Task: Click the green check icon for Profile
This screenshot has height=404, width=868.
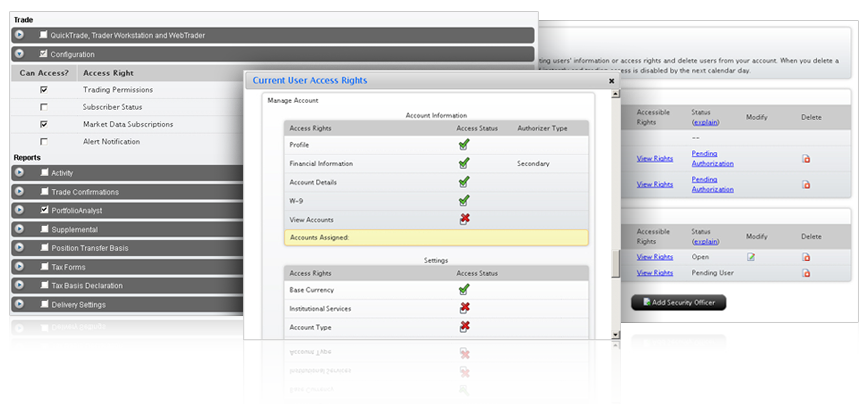Action: click(x=464, y=145)
